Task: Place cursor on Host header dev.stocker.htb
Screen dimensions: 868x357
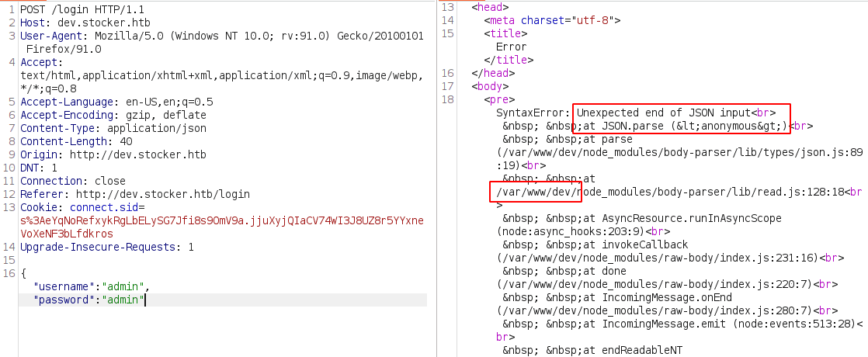Action: pos(92,22)
